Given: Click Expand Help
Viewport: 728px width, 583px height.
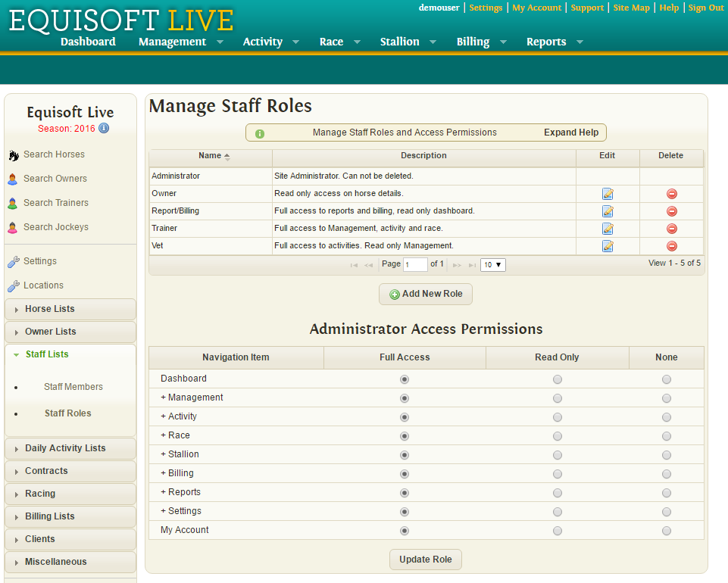Looking at the screenshot, I should pos(571,132).
